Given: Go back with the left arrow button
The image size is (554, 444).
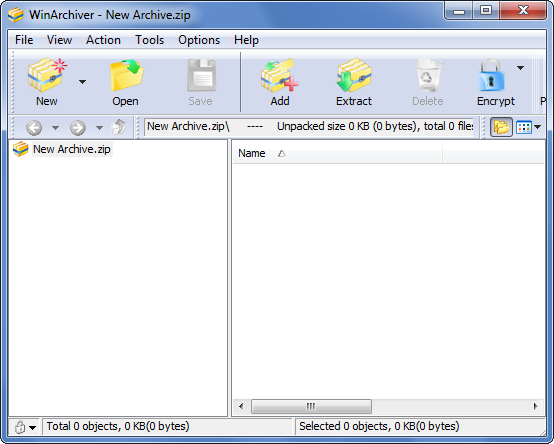Looking at the screenshot, I should click(x=34, y=128).
